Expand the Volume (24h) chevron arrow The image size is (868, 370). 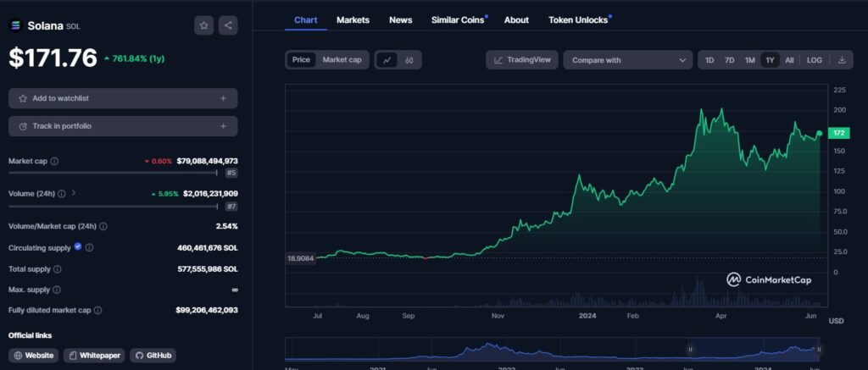[x=74, y=193]
